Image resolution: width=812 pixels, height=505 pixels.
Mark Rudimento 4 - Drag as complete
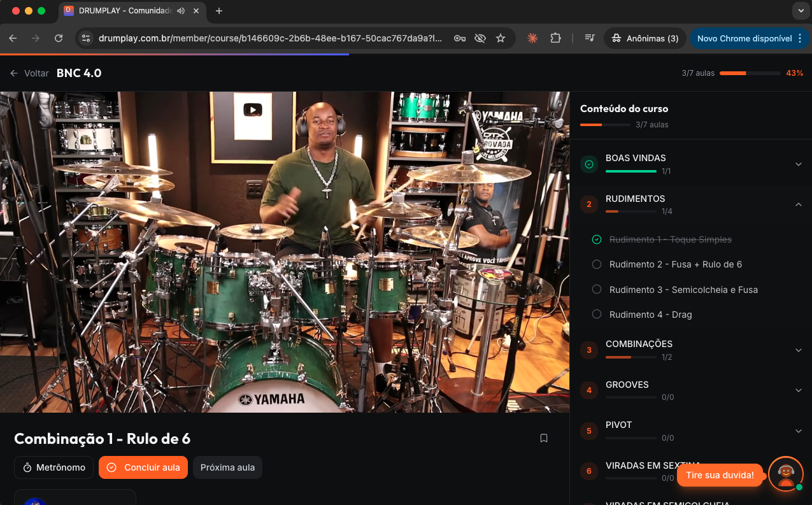pyautogui.click(x=597, y=314)
